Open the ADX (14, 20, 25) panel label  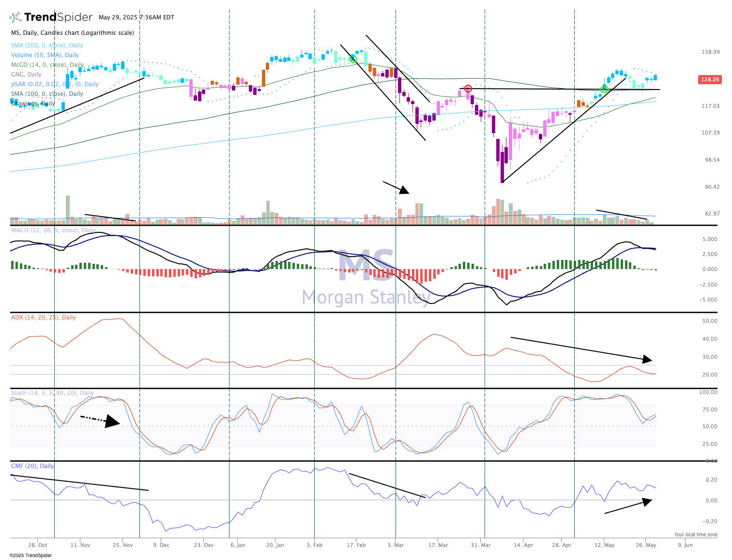[44, 318]
